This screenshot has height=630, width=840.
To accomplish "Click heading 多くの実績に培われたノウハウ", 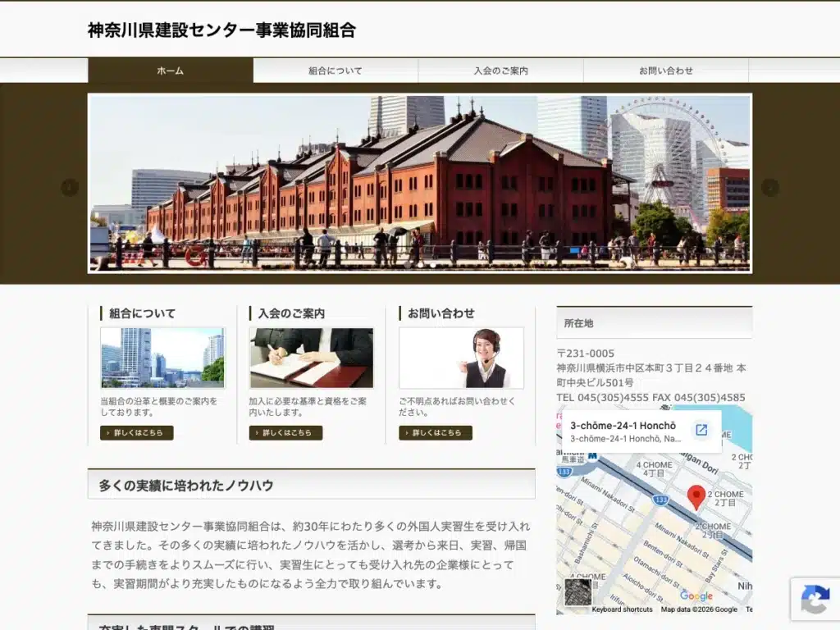I will [x=186, y=486].
